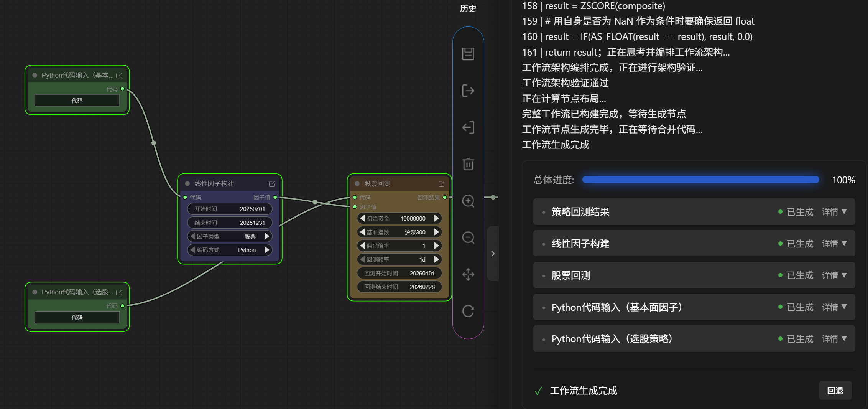Collapse the right panel with the chevron

click(493, 254)
